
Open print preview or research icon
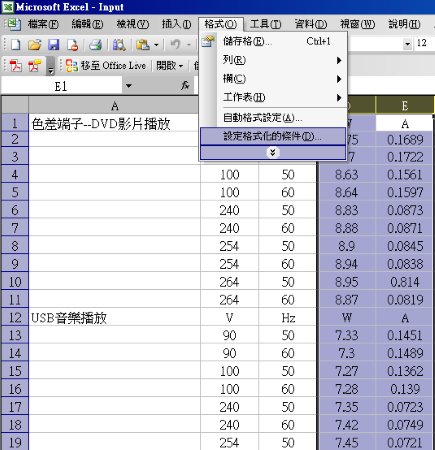click(119, 45)
